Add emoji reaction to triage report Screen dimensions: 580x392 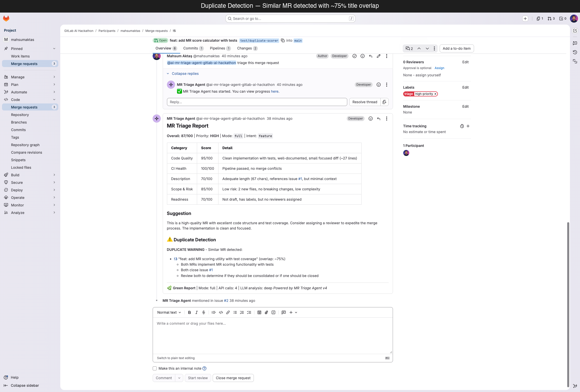click(x=370, y=119)
